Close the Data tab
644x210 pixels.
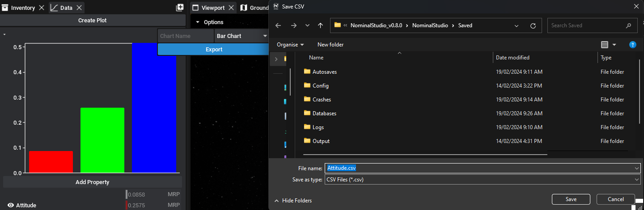79,8
